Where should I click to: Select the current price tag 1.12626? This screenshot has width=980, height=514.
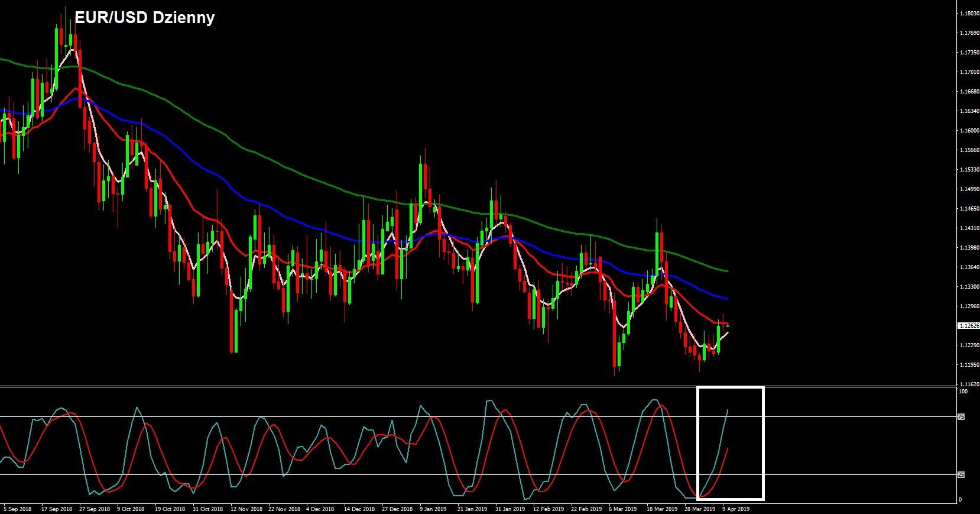point(969,326)
